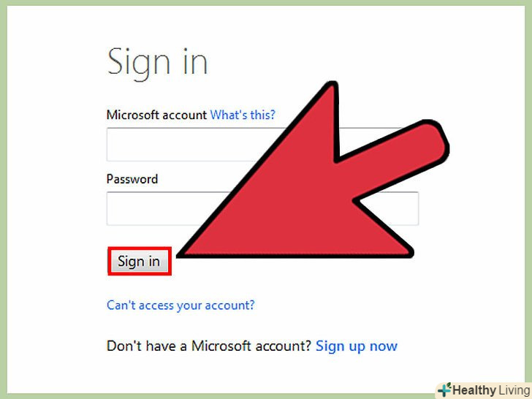Open Can't access your account? link

[x=180, y=305]
